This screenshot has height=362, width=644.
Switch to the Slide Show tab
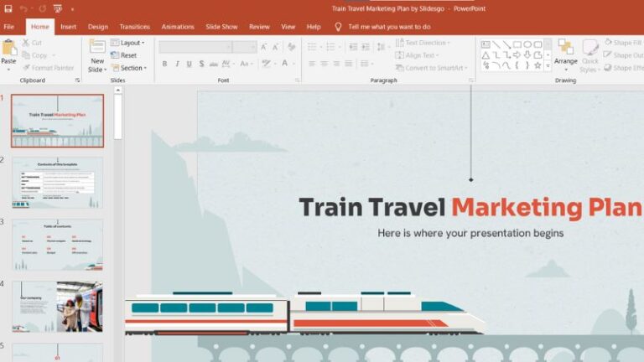221,27
